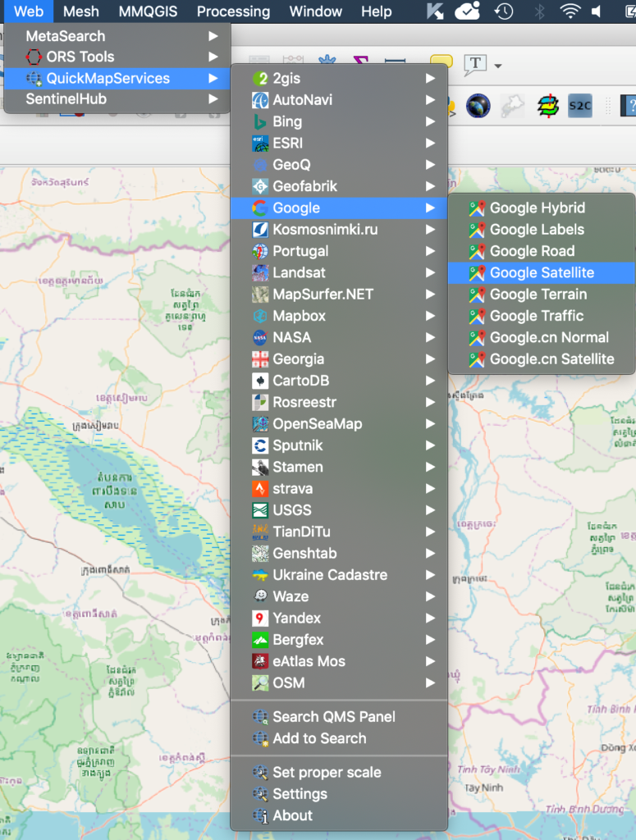Click the Bluetooth menu bar icon

[539, 11]
